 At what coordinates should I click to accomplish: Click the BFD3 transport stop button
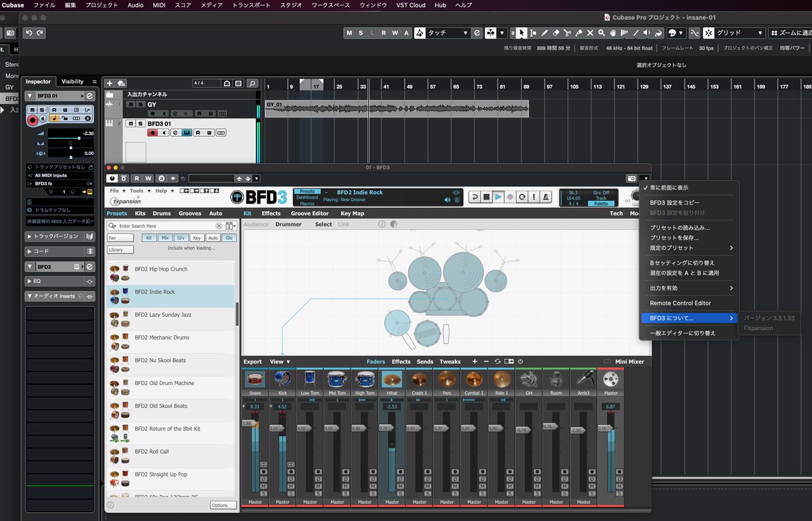coord(487,197)
